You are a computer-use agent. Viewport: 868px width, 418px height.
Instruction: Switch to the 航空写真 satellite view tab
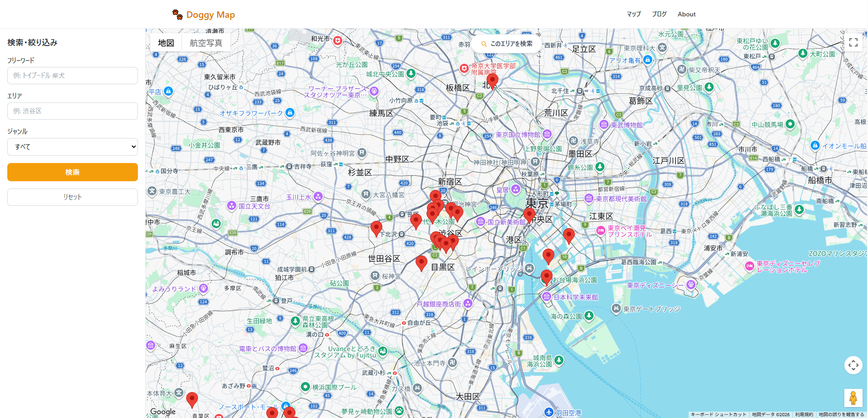click(x=206, y=43)
